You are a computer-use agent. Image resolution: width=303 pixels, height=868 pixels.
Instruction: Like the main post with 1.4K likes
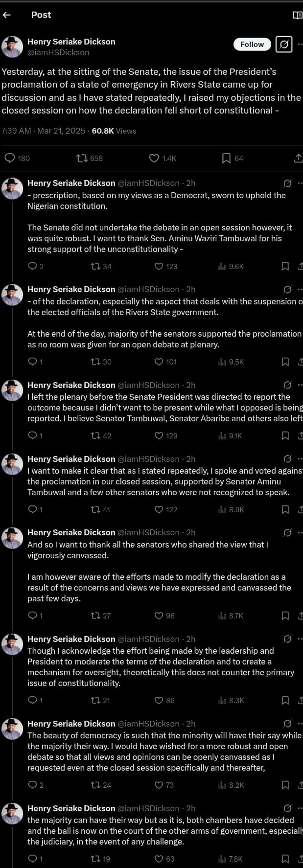(x=154, y=158)
